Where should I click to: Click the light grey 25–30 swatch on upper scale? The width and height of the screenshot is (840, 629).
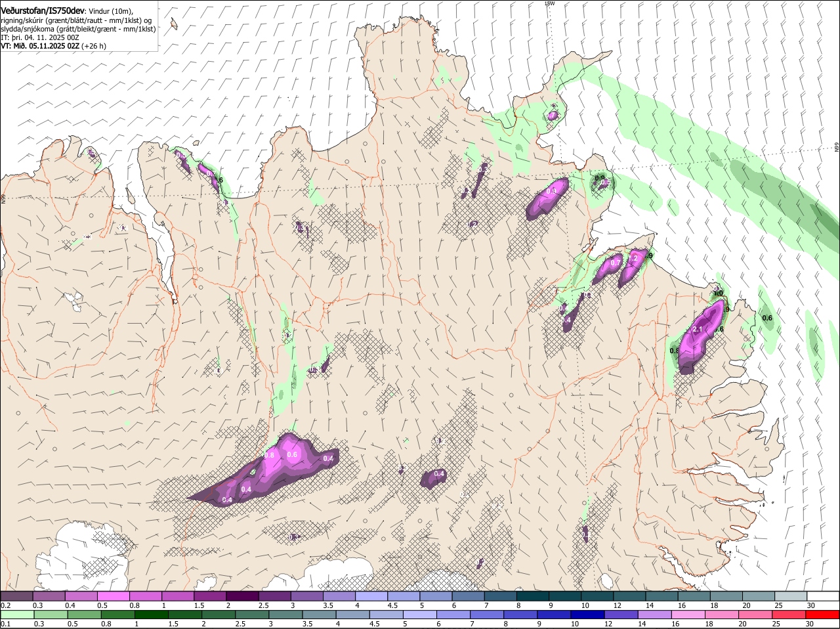[x=790, y=596]
